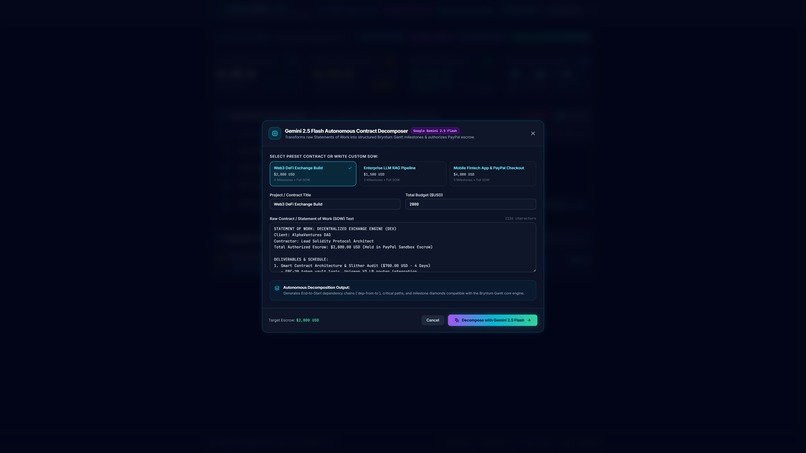Click the Target Escrow $2,000 USD value

(x=307, y=320)
